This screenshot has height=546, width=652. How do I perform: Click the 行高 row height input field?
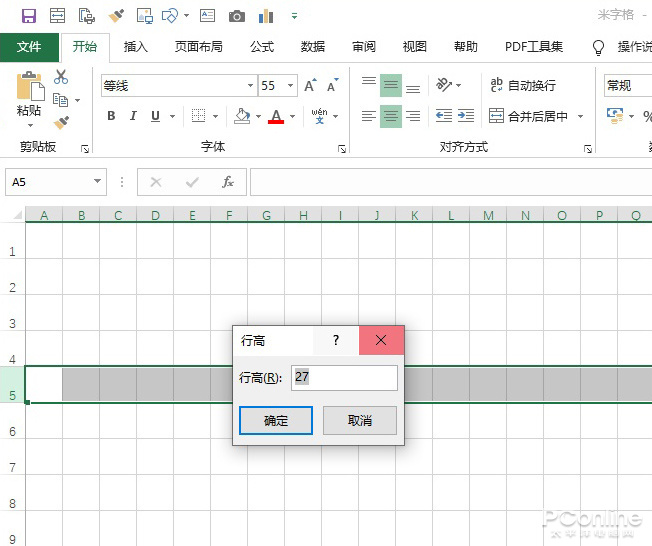[344, 378]
